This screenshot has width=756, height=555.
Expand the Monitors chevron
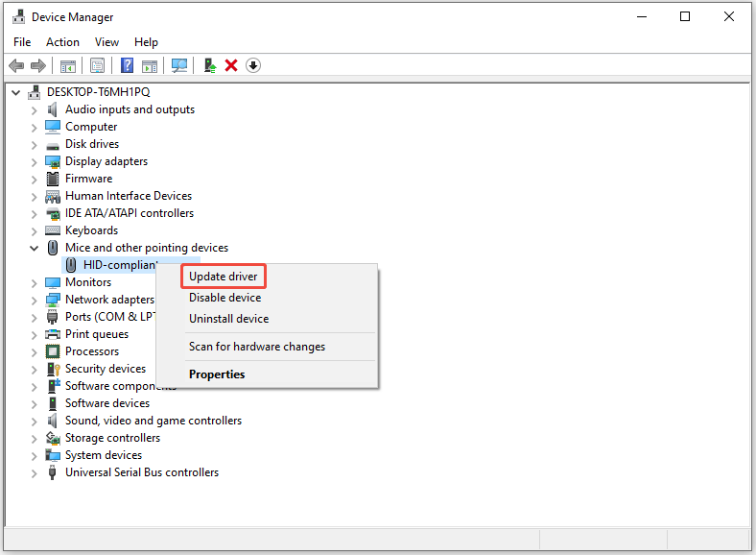[x=34, y=283]
